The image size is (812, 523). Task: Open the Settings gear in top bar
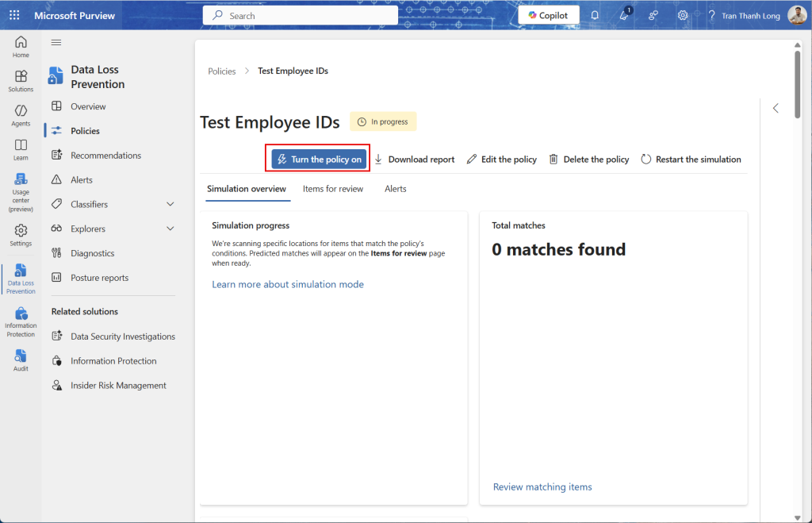682,16
